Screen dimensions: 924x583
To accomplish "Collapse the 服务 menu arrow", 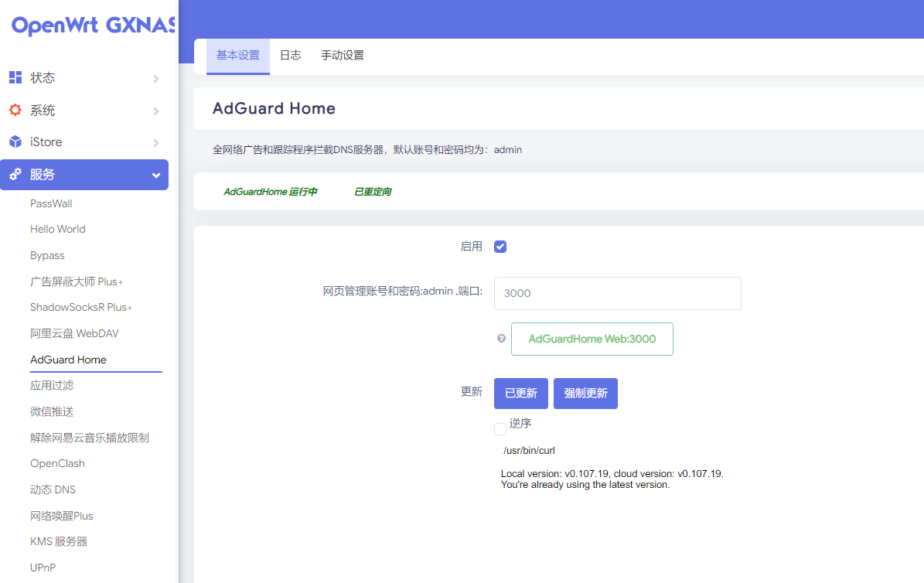I will coord(156,176).
